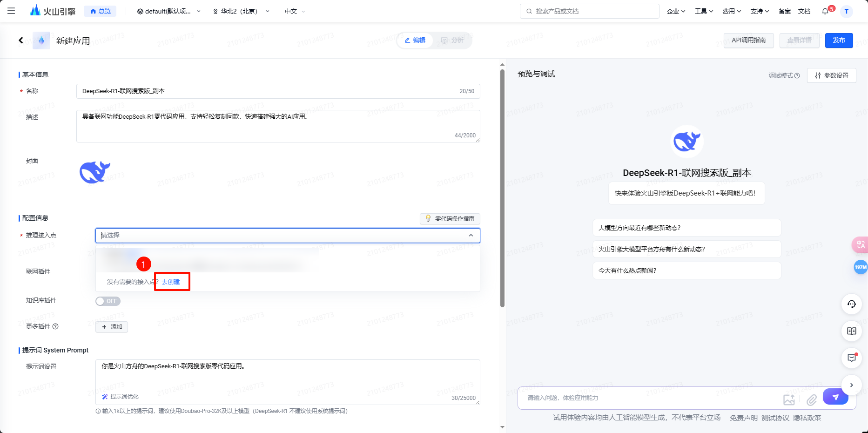Image resolution: width=868 pixels, height=433 pixels.
Task: Open the 隐私政策 link
Action: 807,418
